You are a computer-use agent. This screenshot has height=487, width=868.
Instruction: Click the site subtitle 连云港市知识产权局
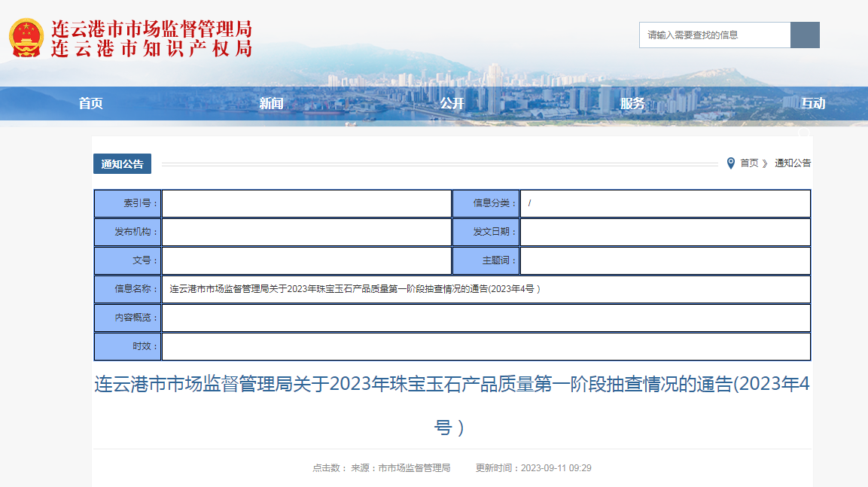coord(151,49)
